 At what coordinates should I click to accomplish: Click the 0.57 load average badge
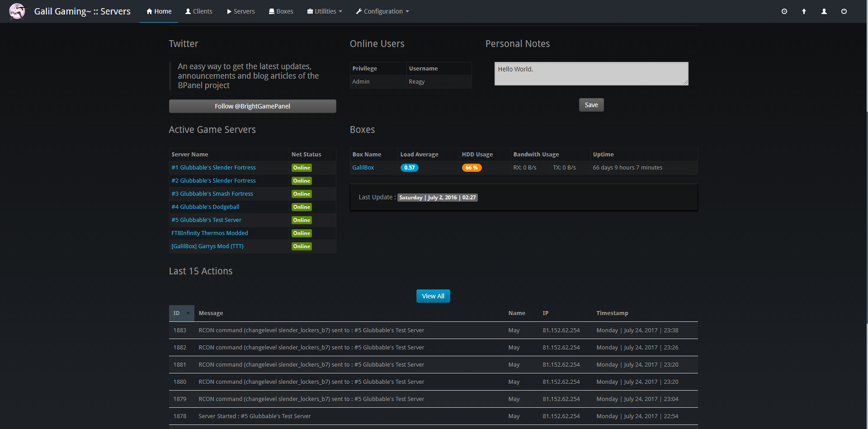pyautogui.click(x=410, y=168)
